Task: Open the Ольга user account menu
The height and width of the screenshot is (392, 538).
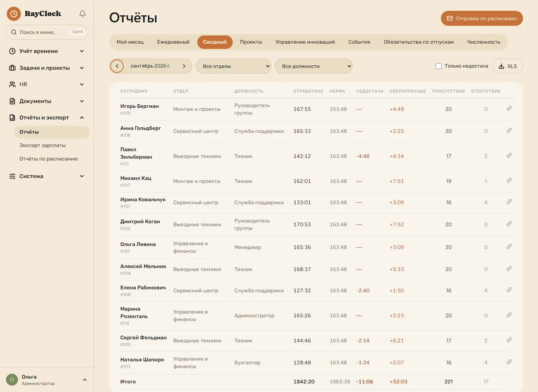Action: [x=47, y=380]
